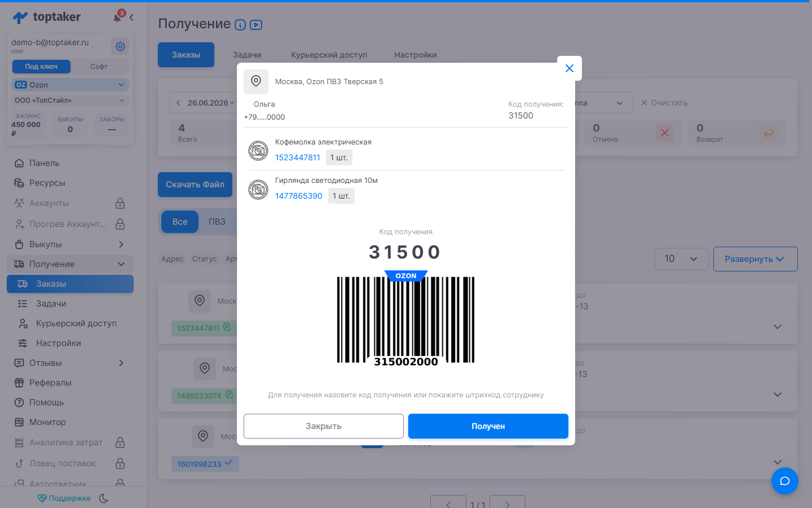This screenshot has height=508, width=812.
Task: Open the page size dropdown showing 10
Action: [682, 259]
